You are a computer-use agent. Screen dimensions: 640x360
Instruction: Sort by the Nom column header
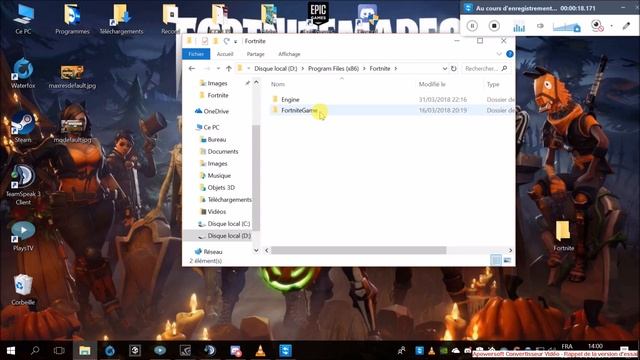coord(278,84)
